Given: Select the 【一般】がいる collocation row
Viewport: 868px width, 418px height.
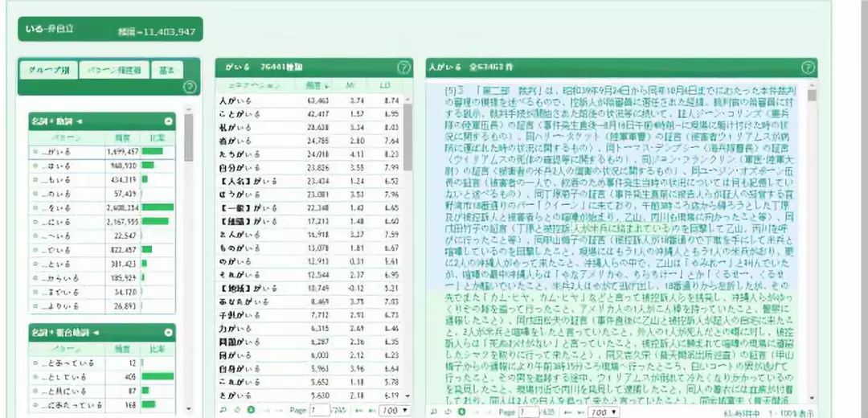Looking at the screenshot, I should [309, 208].
